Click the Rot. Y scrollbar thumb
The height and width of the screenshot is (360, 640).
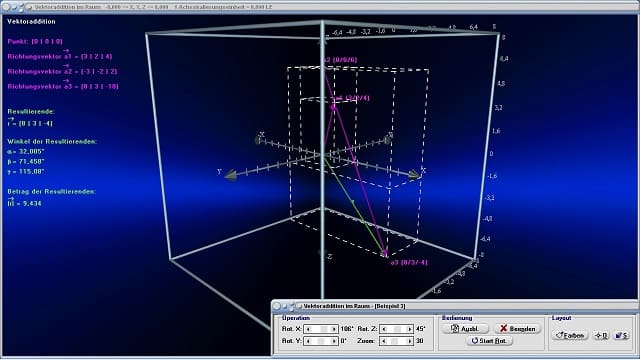click(x=321, y=341)
